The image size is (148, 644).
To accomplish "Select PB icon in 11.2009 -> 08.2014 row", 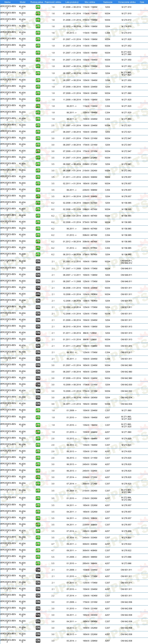I will pyautogui.click(x=38, y=100).
